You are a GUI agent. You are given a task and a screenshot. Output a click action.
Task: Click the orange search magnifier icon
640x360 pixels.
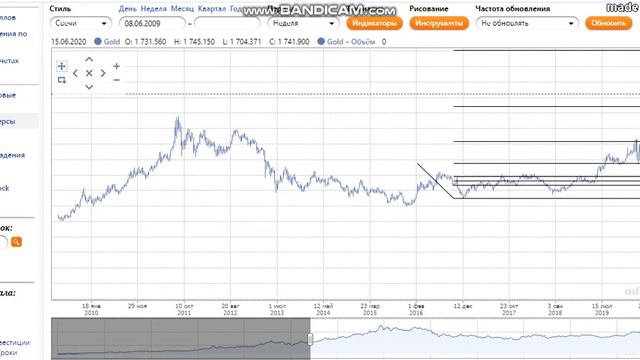pos(16,242)
